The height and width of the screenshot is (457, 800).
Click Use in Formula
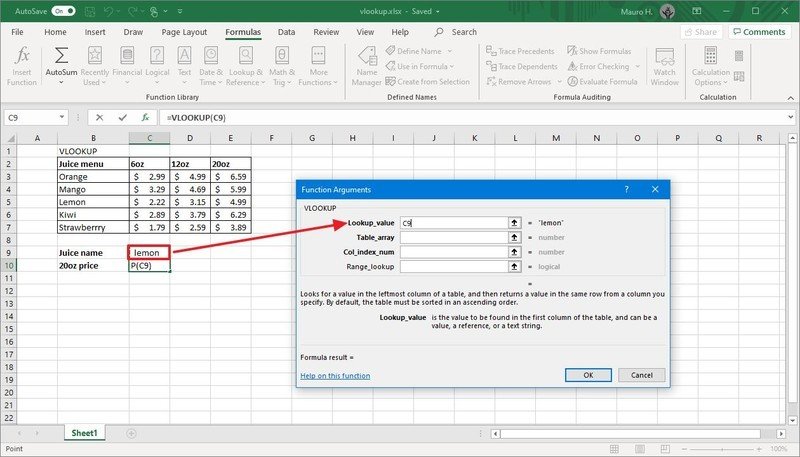pyautogui.click(x=419, y=66)
